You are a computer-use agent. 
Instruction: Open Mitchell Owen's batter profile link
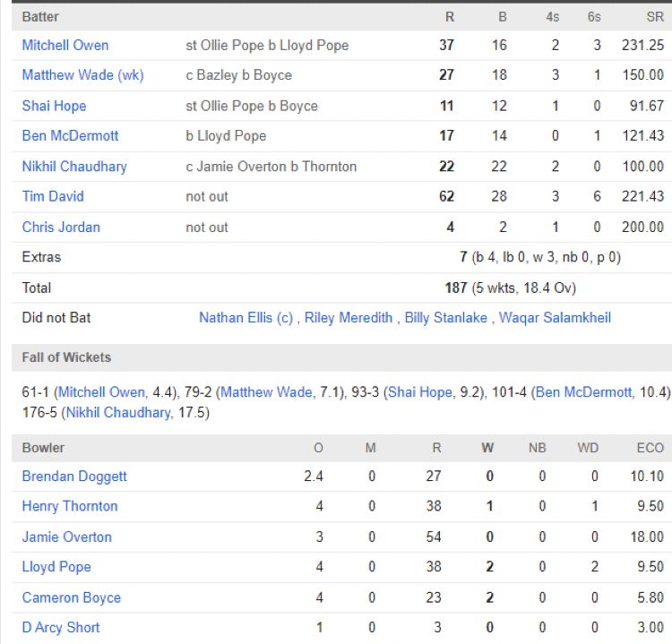(x=65, y=45)
